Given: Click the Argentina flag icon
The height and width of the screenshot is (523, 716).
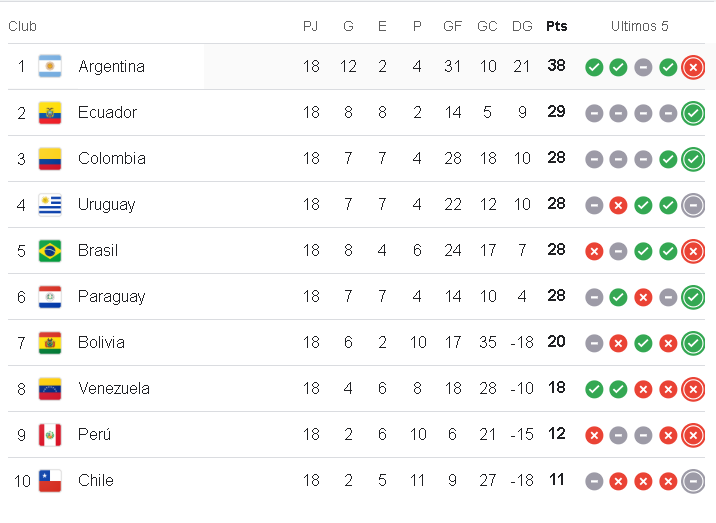Looking at the screenshot, I should (x=50, y=67).
